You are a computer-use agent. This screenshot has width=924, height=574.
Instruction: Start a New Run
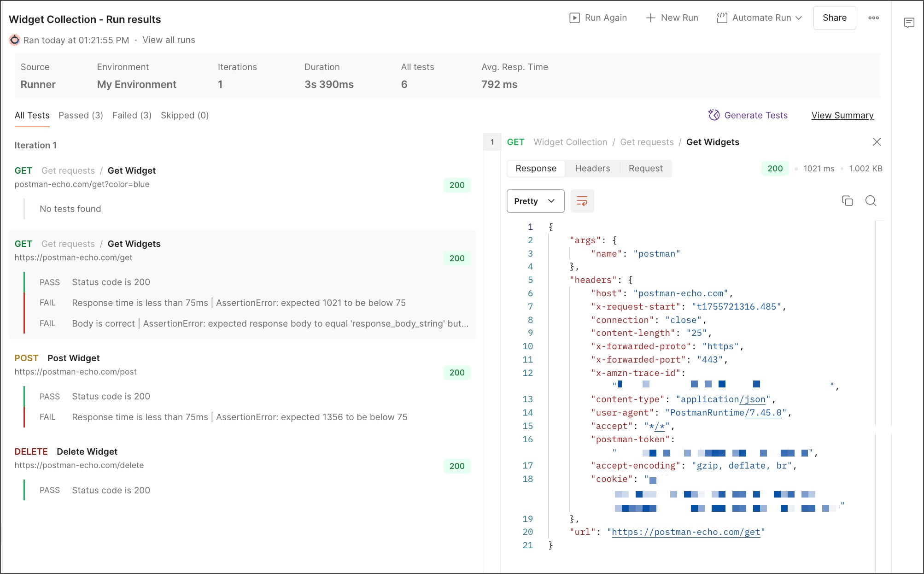coord(672,18)
